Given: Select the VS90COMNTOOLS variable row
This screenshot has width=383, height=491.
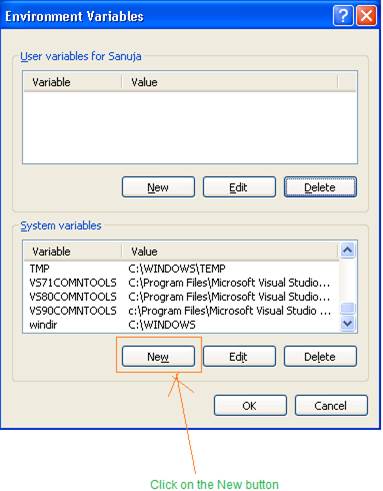Looking at the screenshot, I should point(182,311).
